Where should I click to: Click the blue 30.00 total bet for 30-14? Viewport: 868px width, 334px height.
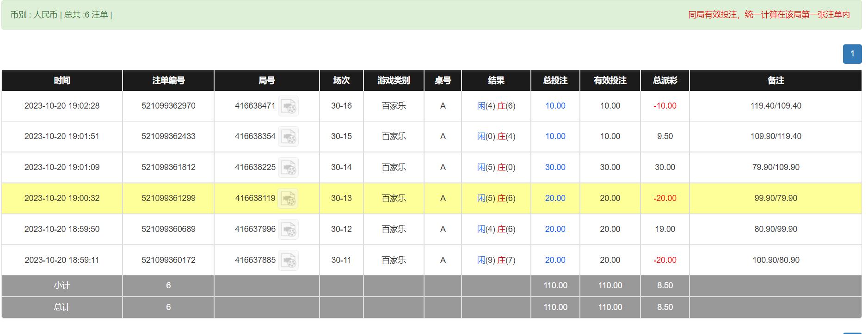[x=555, y=167]
